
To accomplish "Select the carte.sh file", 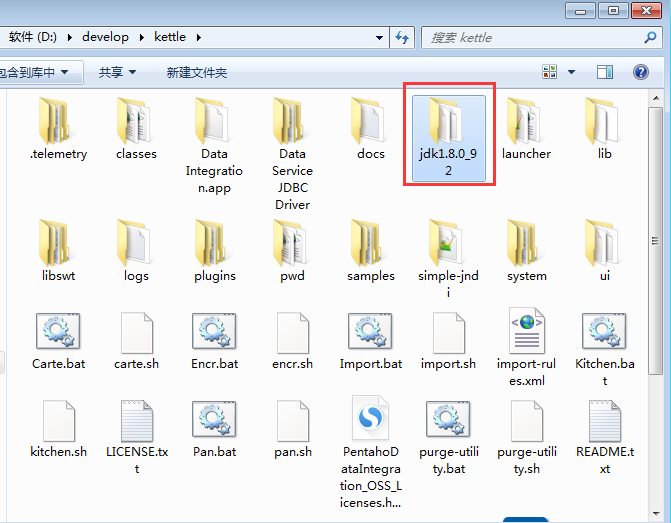I will (136, 341).
